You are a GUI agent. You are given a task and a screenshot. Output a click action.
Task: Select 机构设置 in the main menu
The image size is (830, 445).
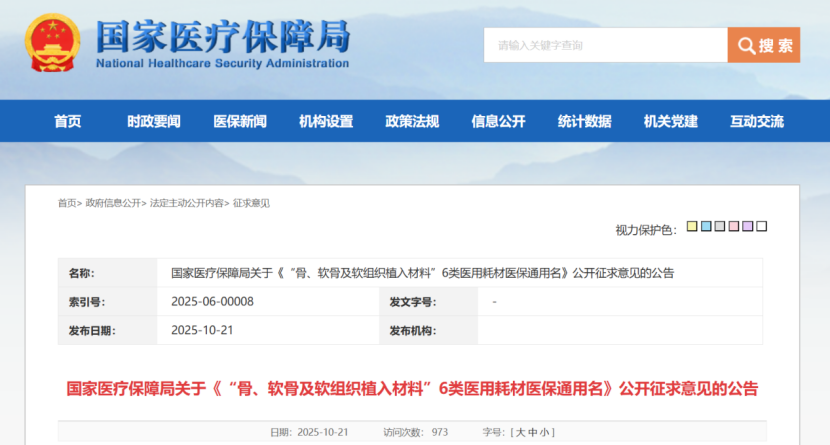(x=326, y=121)
